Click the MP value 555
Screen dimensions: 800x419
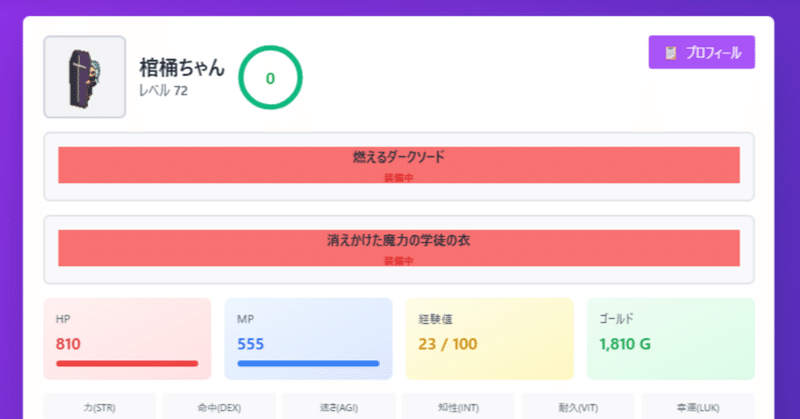[251, 344]
